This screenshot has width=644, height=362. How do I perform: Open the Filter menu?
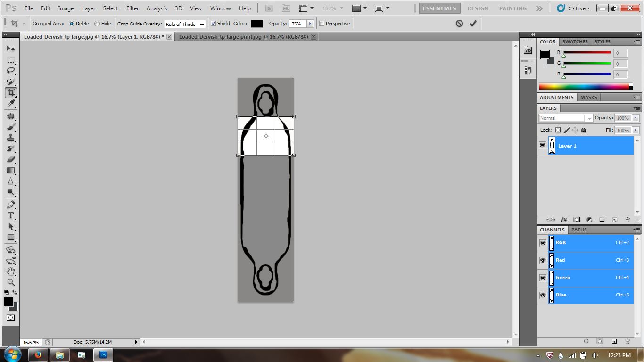(132, 8)
